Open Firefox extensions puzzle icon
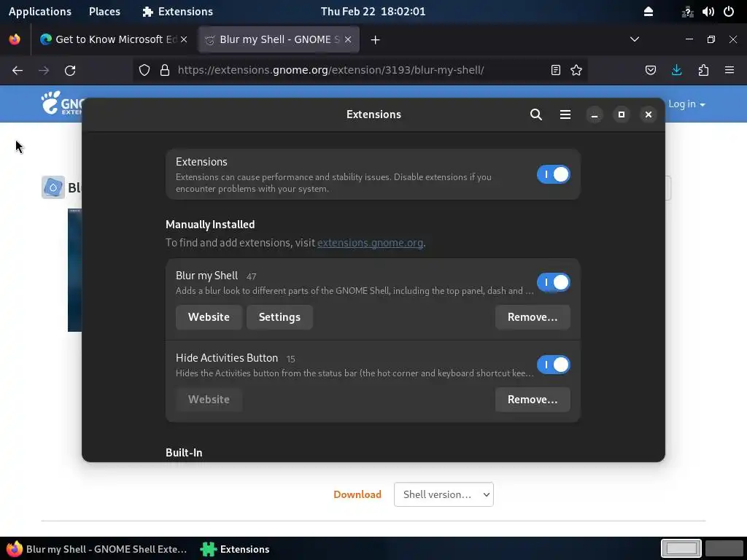The image size is (747, 560). (x=703, y=71)
